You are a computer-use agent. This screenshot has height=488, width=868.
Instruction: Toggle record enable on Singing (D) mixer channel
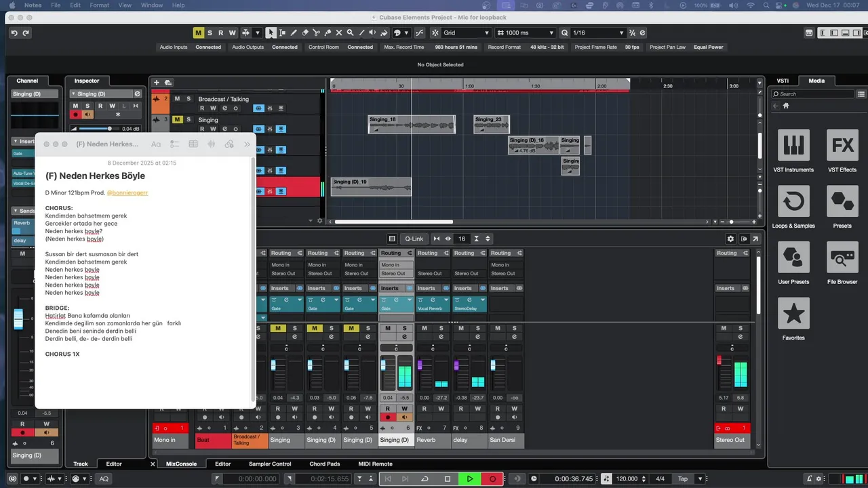click(388, 418)
